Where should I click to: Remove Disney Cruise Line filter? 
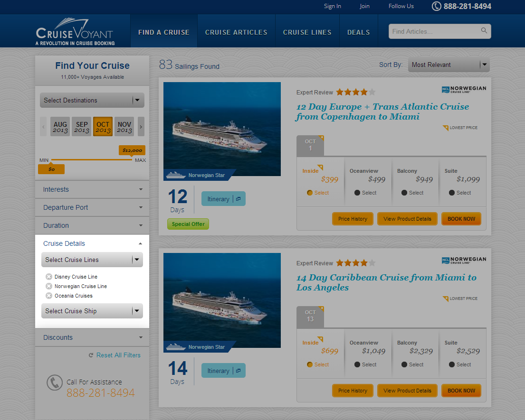[x=49, y=277]
